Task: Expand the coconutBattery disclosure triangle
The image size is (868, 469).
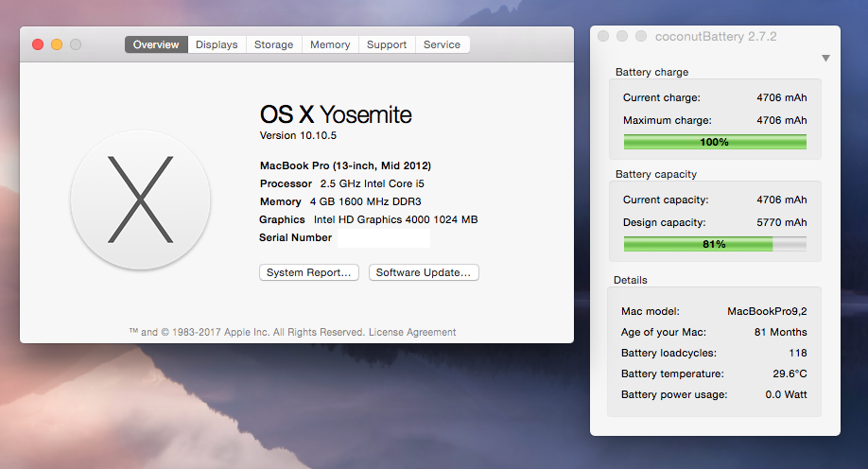Action: tap(825, 58)
